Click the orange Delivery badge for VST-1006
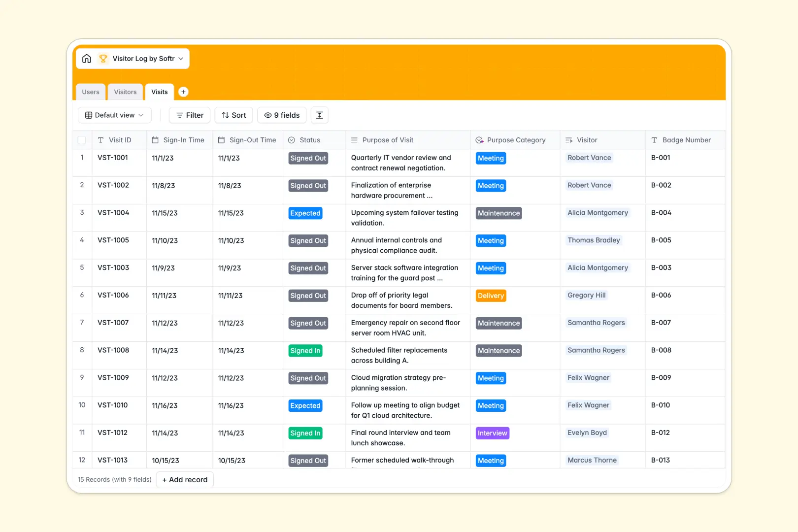The height and width of the screenshot is (532, 798). click(x=490, y=295)
